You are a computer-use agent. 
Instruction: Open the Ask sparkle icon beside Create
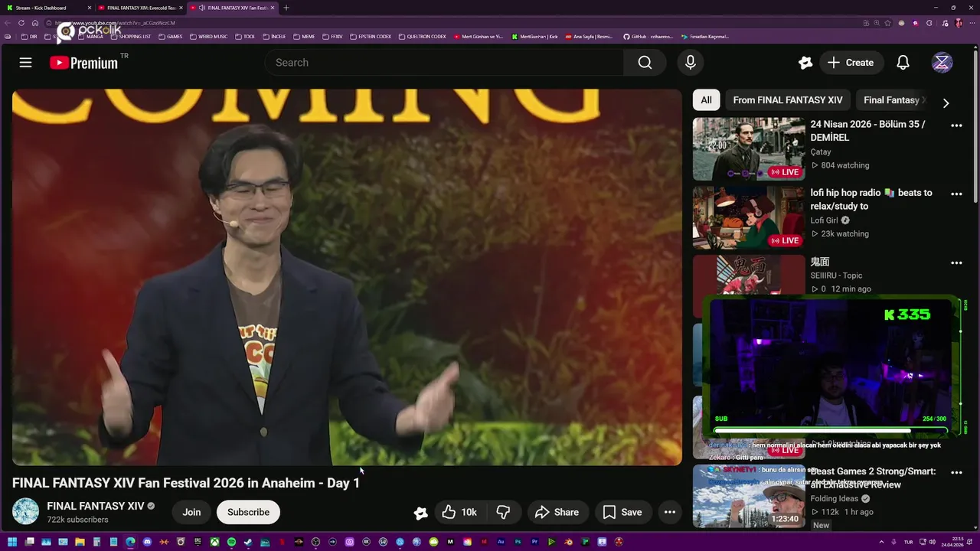coord(805,63)
